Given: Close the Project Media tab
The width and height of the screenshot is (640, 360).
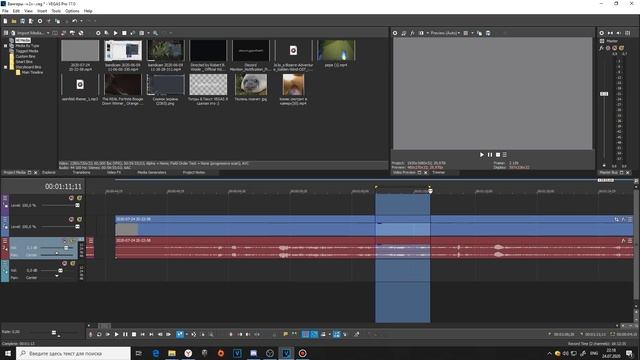Looking at the screenshot, I should (36, 173).
